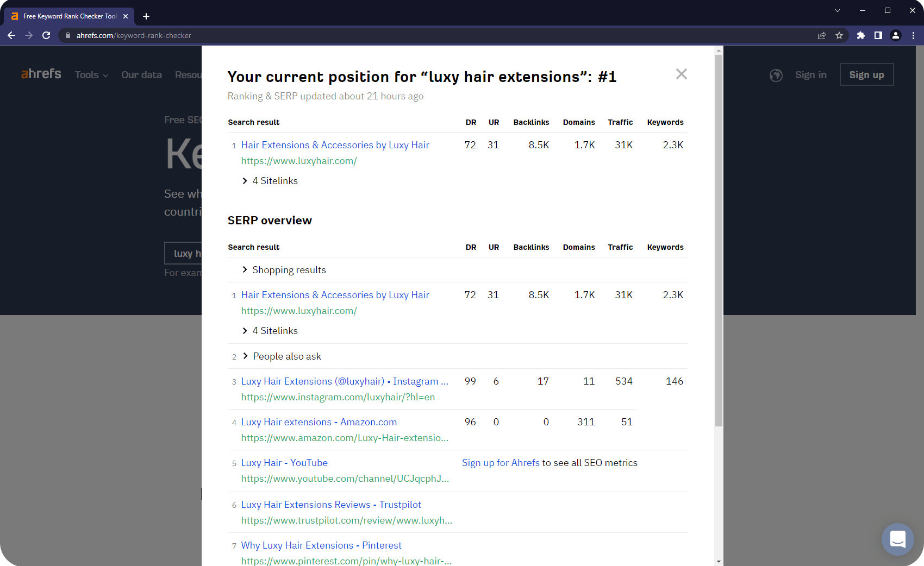Expand 4 Sitelinks under current position result
Screen dimensions: 924x566
tap(270, 181)
